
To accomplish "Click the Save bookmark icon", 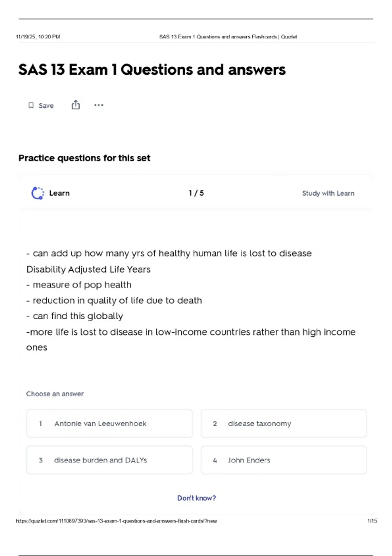I will tap(31, 105).
